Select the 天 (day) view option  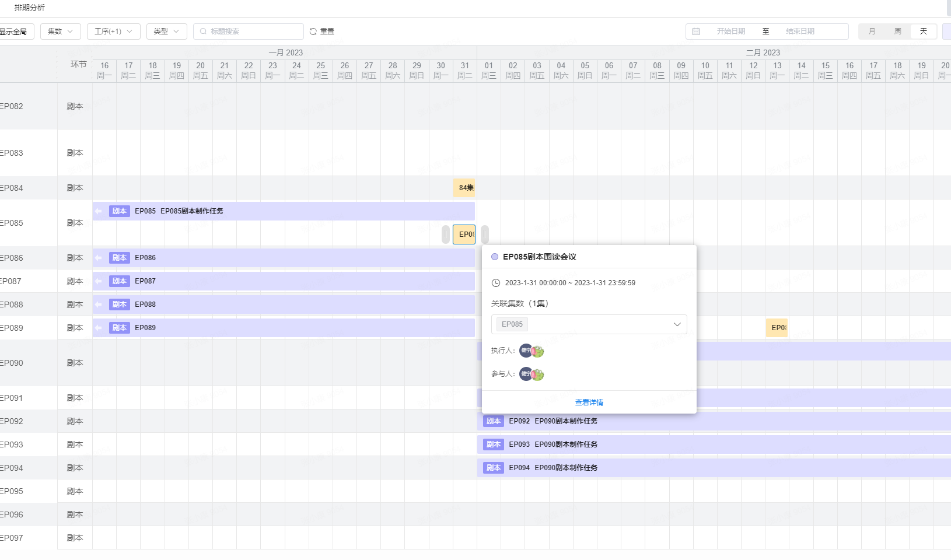click(x=923, y=32)
